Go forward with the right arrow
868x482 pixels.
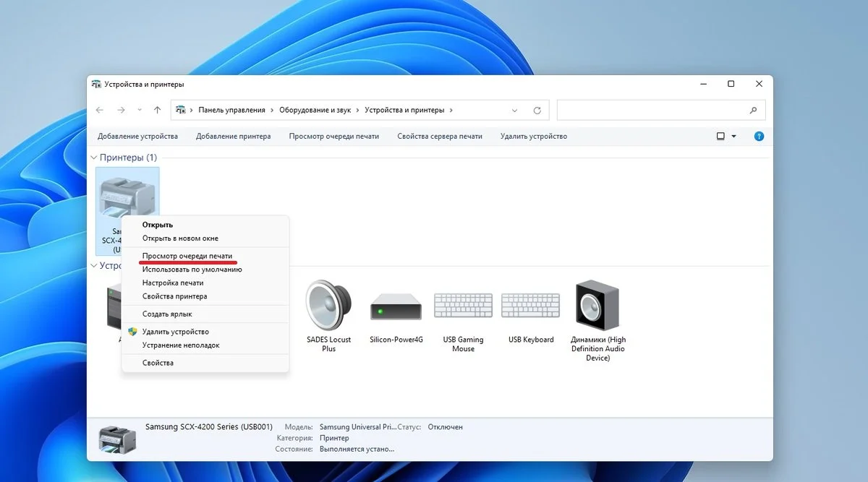point(121,110)
